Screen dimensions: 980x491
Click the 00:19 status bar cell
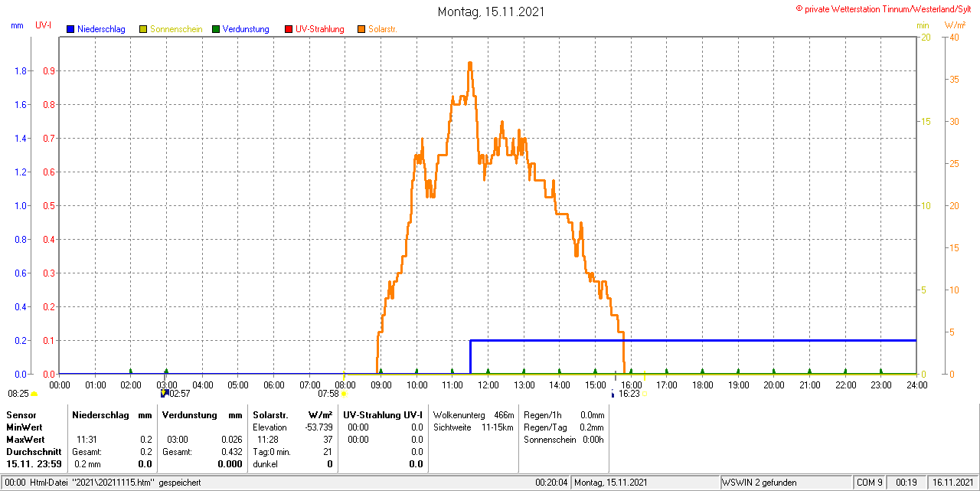pyautogui.click(x=906, y=483)
